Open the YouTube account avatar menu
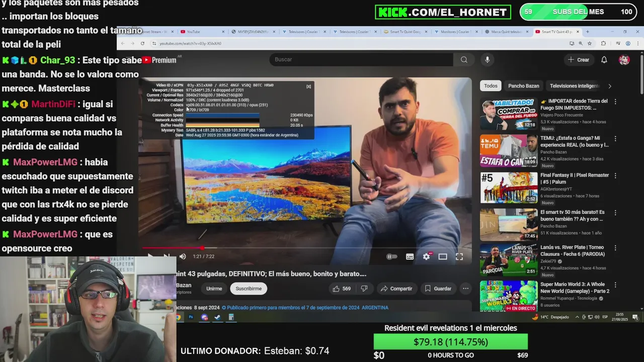 [624, 59]
